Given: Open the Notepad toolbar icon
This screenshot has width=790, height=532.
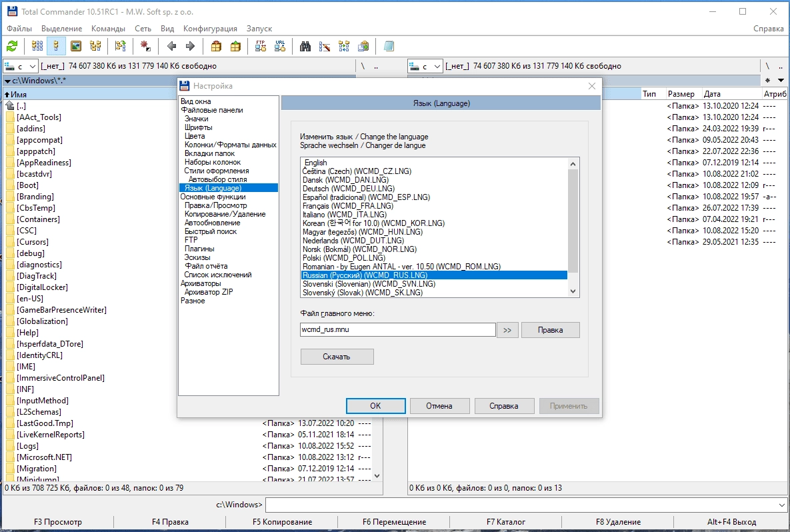Looking at the screenshot, I should click(389, 47).
